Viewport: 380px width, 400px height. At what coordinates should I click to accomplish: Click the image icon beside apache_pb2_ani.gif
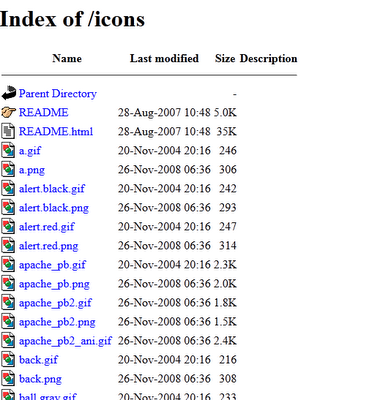(8, 340)
